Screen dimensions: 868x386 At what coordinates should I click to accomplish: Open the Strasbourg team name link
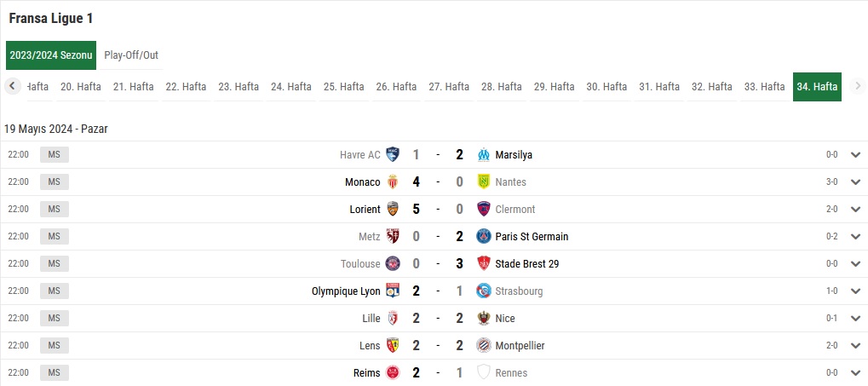click(x=519, y=291)
